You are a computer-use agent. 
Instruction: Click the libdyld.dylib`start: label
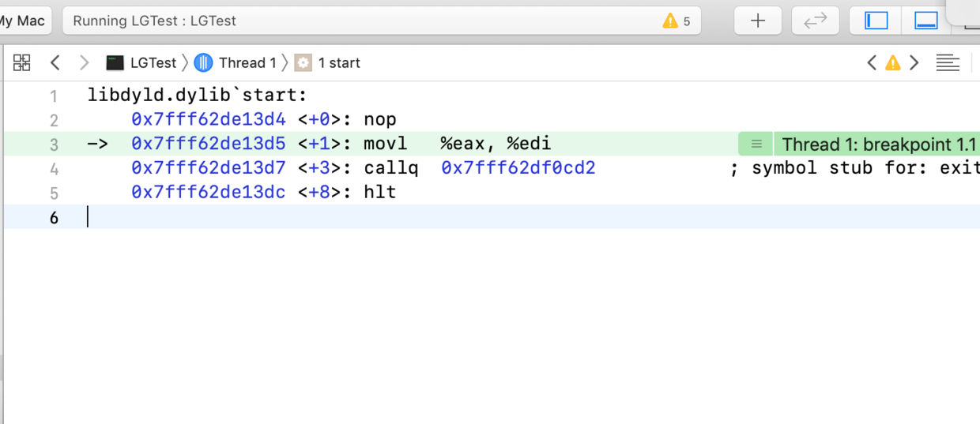(x=197, y=96)
